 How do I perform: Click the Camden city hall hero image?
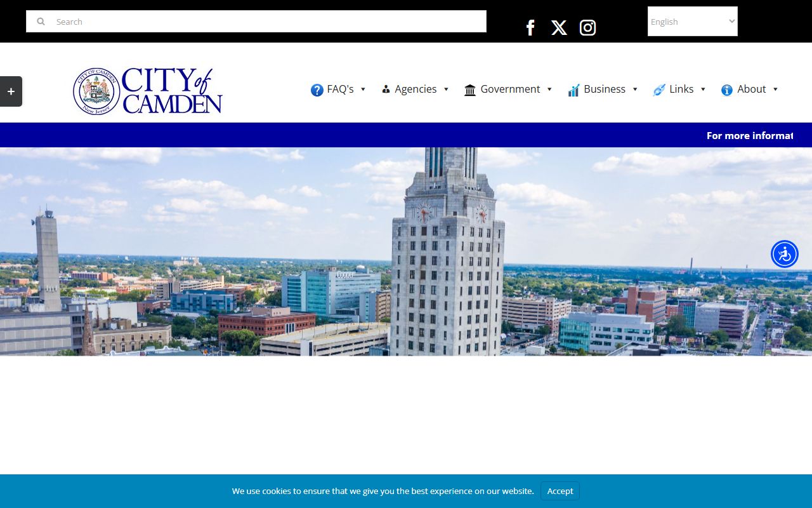point(406,251)
